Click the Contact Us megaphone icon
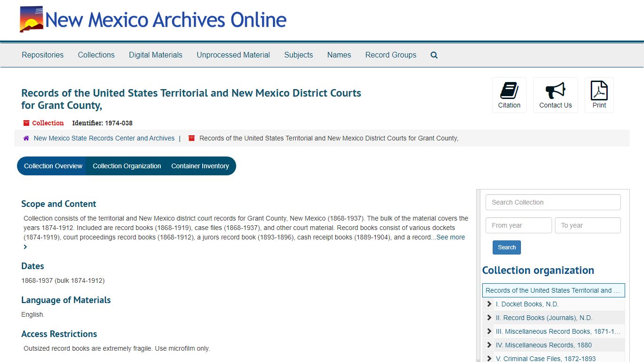This screenshot has width=644, height=362. pos(555,90)
